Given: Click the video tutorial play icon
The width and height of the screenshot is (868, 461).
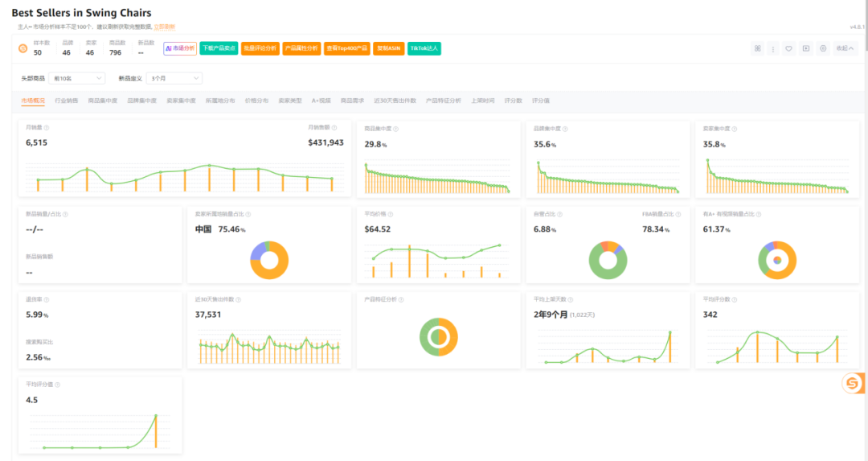Looking at the screenshot, I should point(806,49).
